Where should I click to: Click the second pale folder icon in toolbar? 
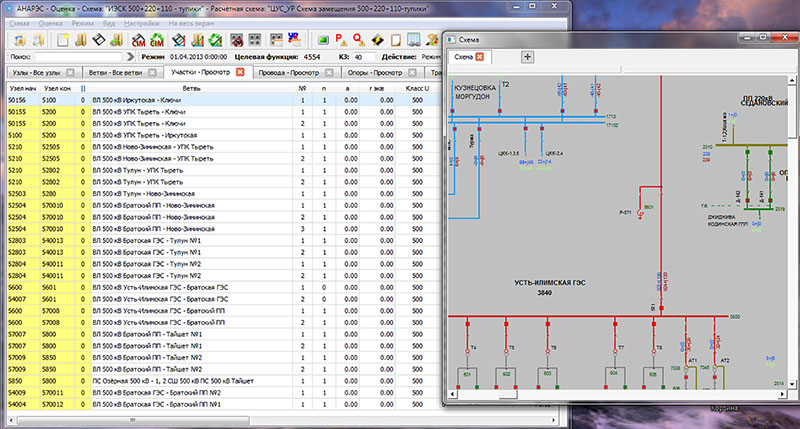pos(38,40)
